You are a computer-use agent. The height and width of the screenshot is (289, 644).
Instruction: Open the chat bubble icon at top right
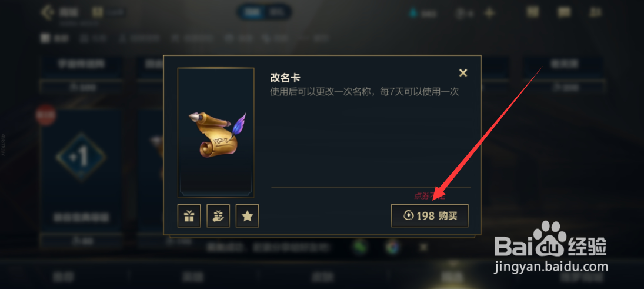pyautogui.click(x=564, y=12)
